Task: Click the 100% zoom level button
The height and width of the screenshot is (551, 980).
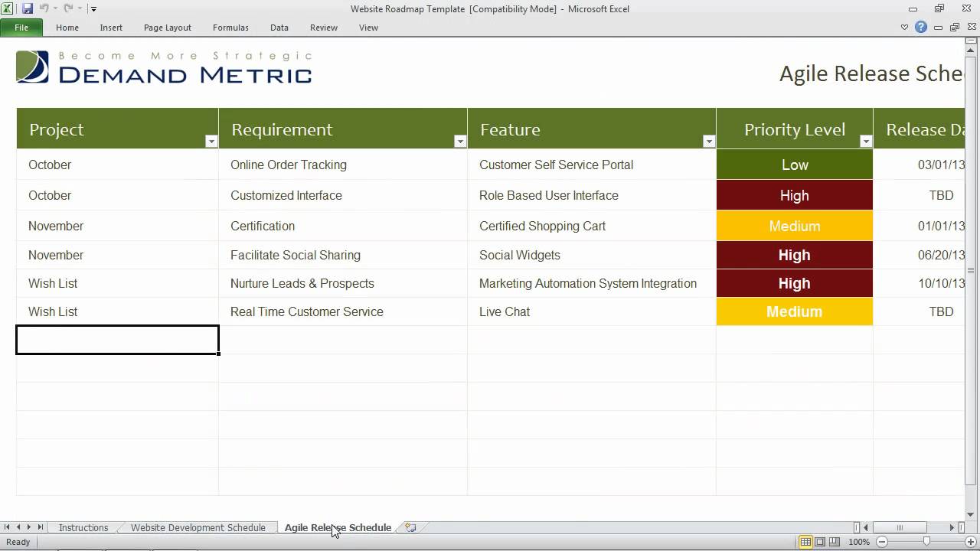Action: (859, 542)
